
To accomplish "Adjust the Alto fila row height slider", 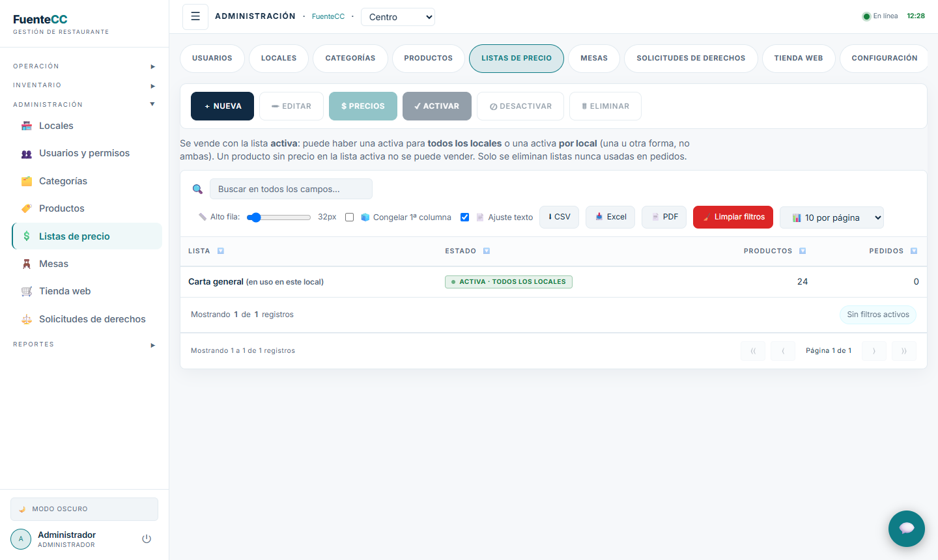I will pyautogui.click(x=279, y=217).
